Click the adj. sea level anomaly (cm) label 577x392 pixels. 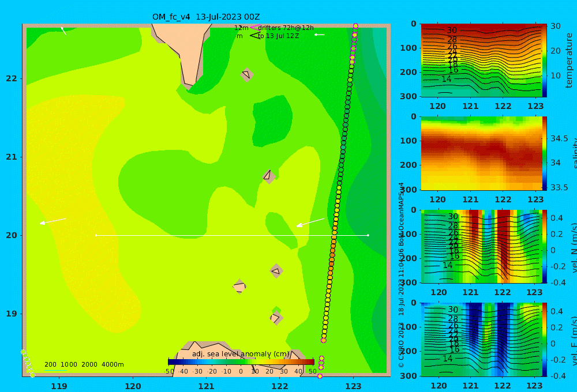click(241, 354)
